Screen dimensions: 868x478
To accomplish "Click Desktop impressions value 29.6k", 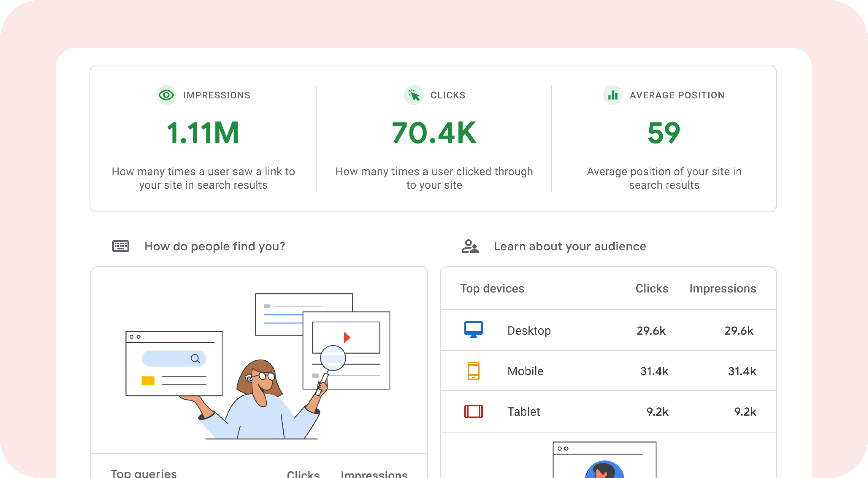I will tap(739, 331).
